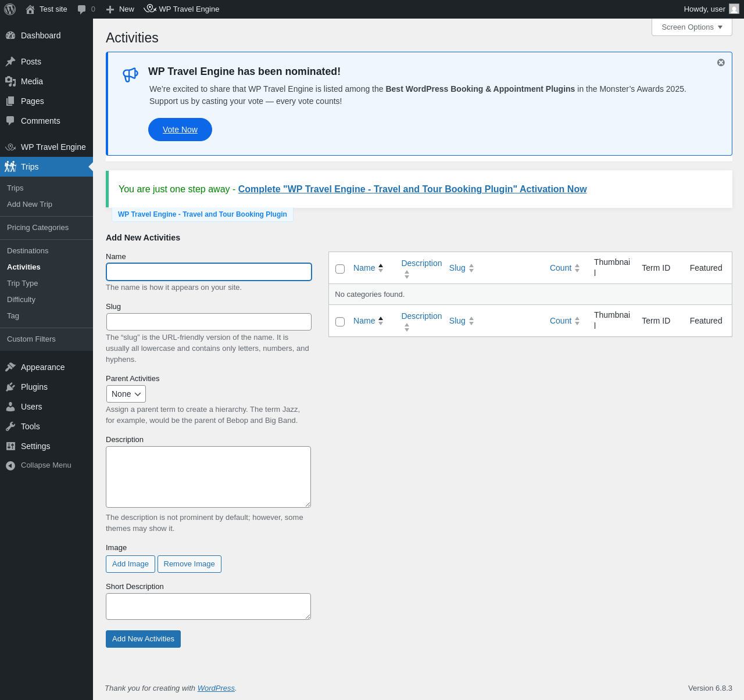Click the Pages icon in sidebar
This screenshot has height=700, width=744.
pos(10,101)
